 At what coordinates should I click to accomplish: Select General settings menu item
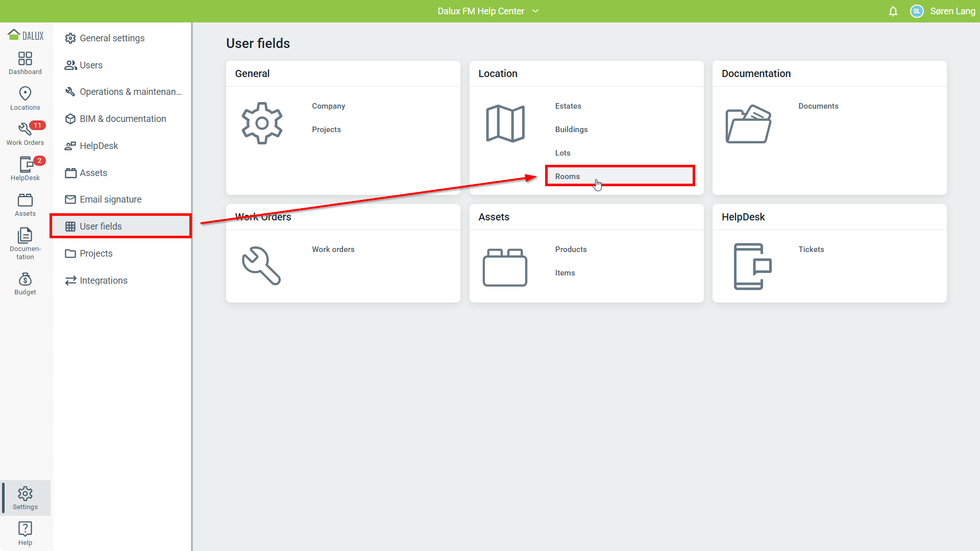tap(112, 38)
